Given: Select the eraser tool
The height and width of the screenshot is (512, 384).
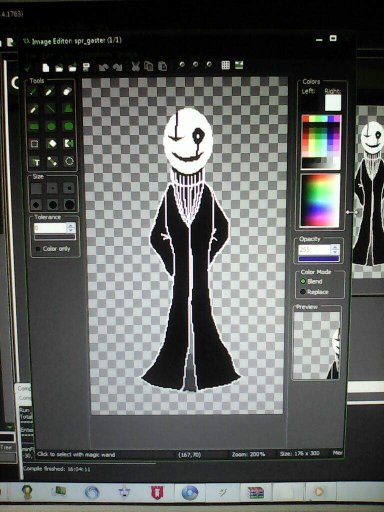Looking at the screenshot, I should [68, 91].
